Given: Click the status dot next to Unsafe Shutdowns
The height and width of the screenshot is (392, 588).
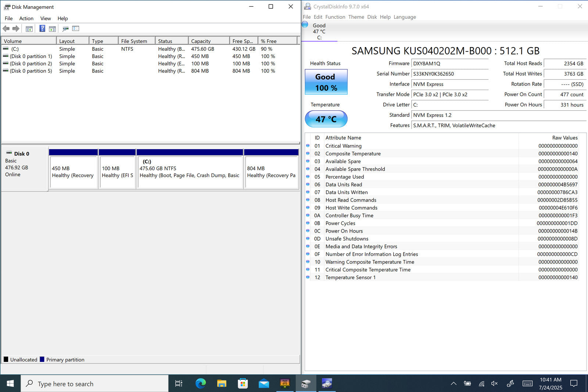Looking at the screenshot, I should (308, 238).
